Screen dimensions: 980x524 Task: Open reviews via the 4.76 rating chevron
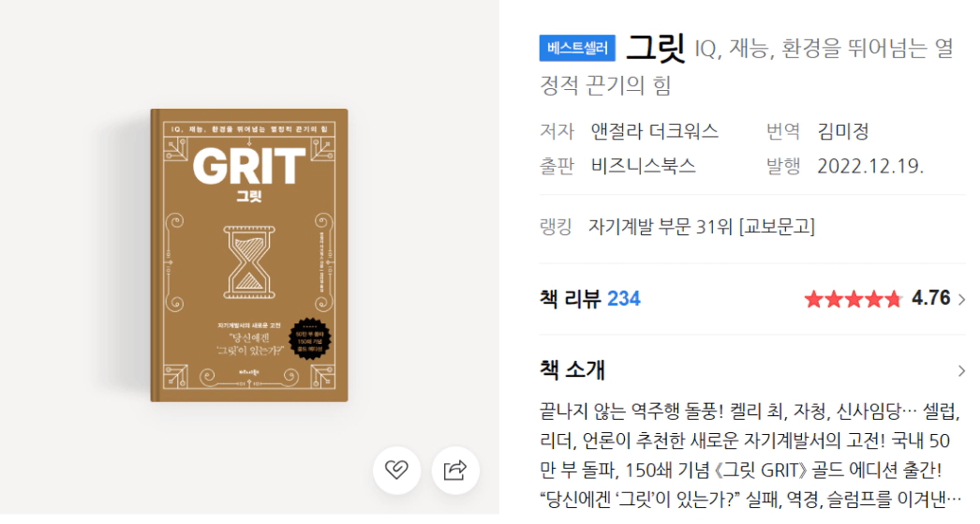(x=960, y=300)
